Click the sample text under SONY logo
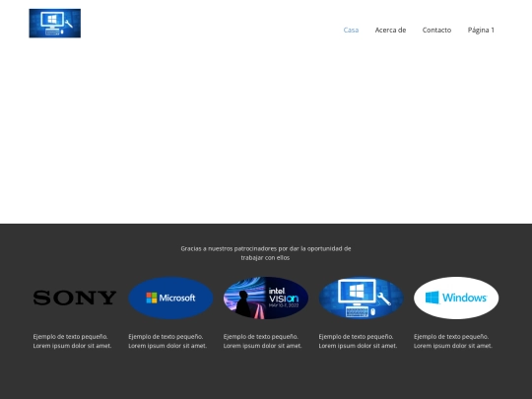532x399 pixels. [72, 341]
